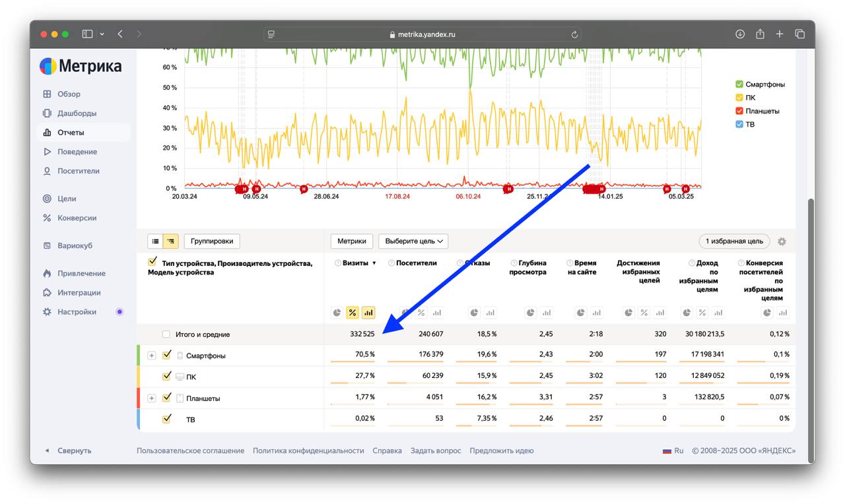Select pie chart icon under Посетители
The height and width of the screenshot is (504, 845).
pyautogui.click(x=405, y=313)
